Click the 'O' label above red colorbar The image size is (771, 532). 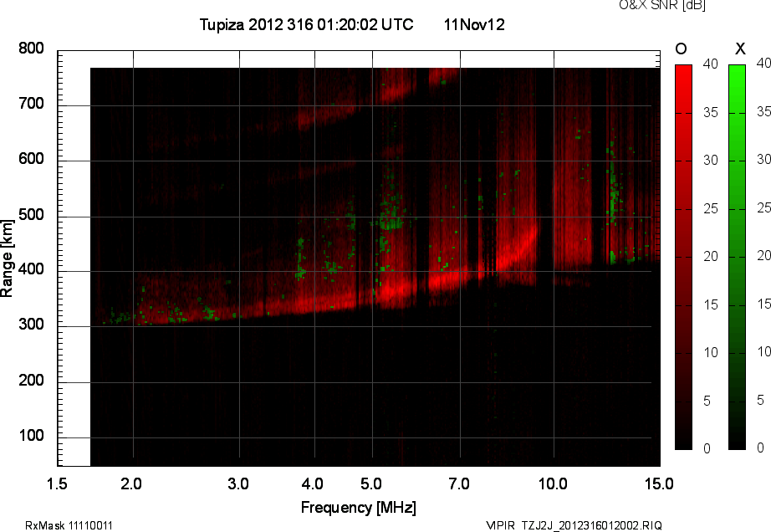tap(681, 49)
